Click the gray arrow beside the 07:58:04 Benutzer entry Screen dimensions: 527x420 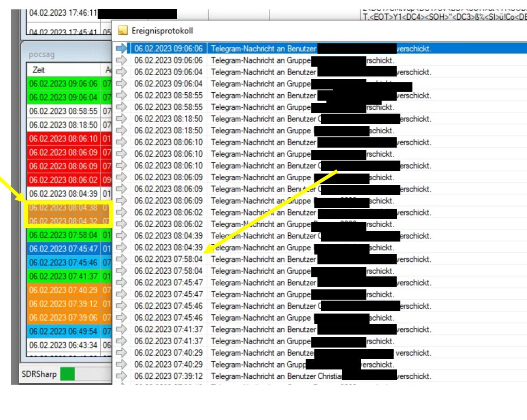(x=121, y=259)
